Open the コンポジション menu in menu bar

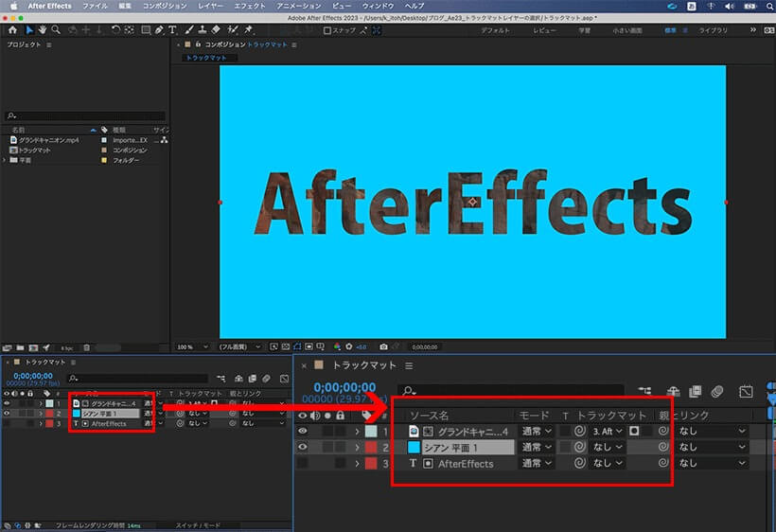[165, 6]
